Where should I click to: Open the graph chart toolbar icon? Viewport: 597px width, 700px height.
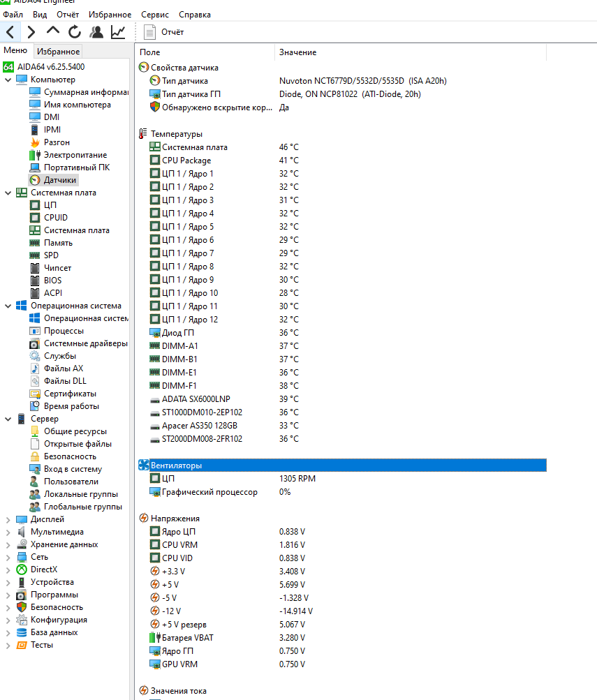coord(118,32)
